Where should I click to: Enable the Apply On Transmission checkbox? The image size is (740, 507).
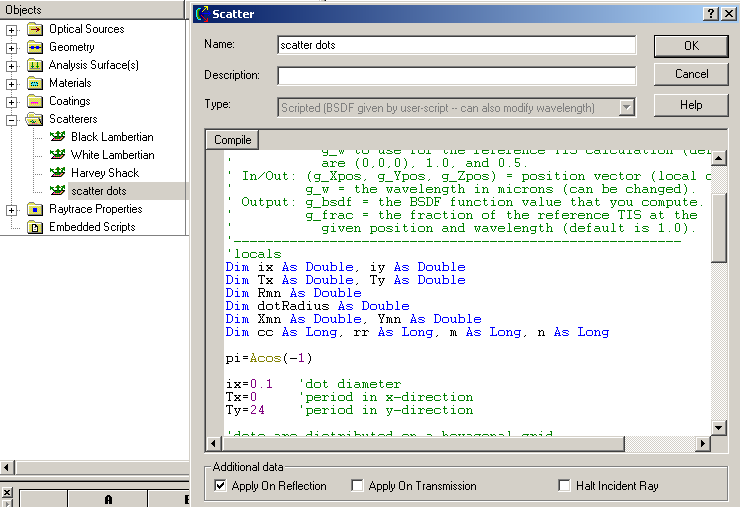357,486
